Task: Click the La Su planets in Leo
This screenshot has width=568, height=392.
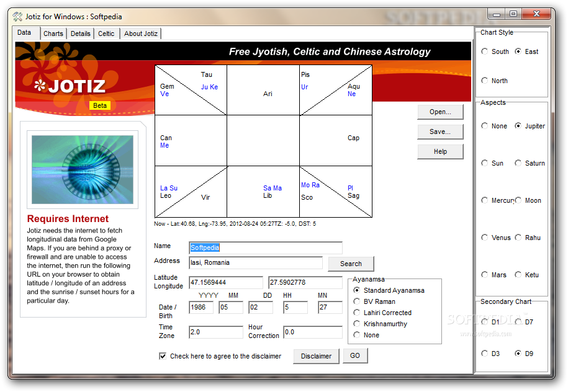Action: pyautogui.click(x=169, y=188)
